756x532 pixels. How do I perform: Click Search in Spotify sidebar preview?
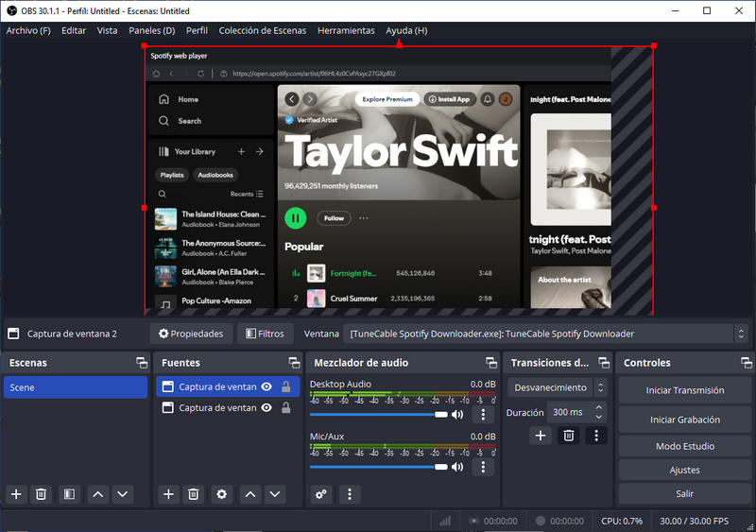click(190, 121)
